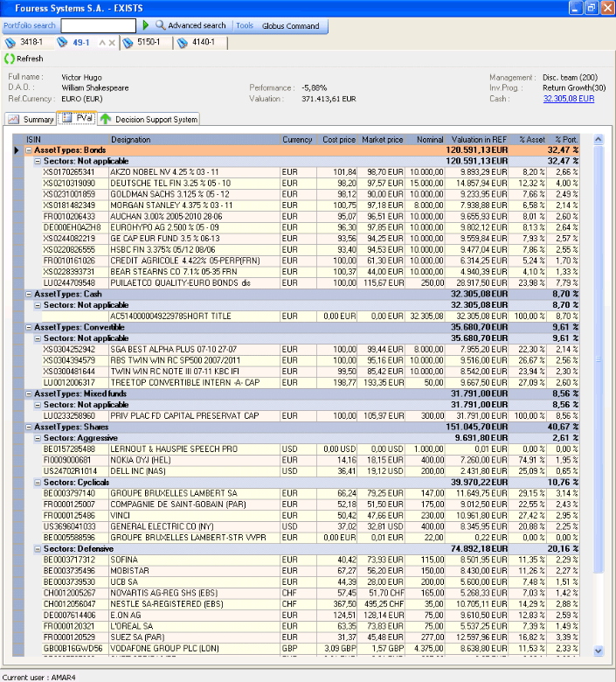616x682 pixels.
Task: Switch to the Summary tab
Action: coord(31,119)
